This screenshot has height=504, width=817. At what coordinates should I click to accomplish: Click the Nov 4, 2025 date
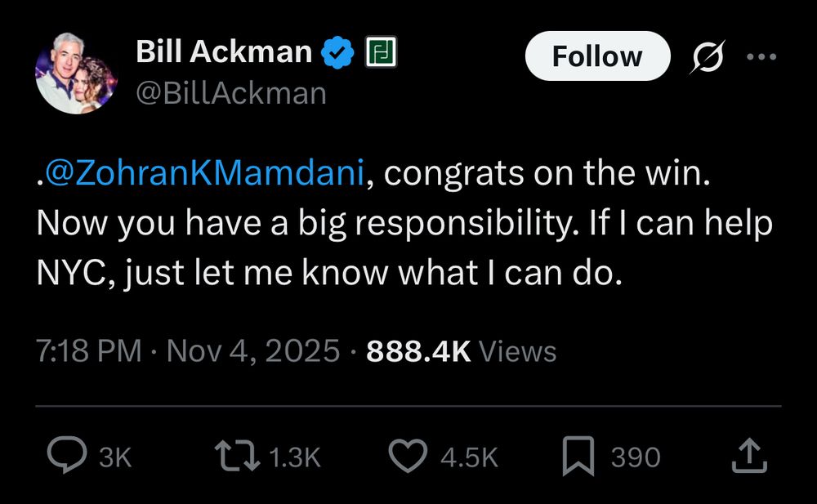(x=252, y=351)
